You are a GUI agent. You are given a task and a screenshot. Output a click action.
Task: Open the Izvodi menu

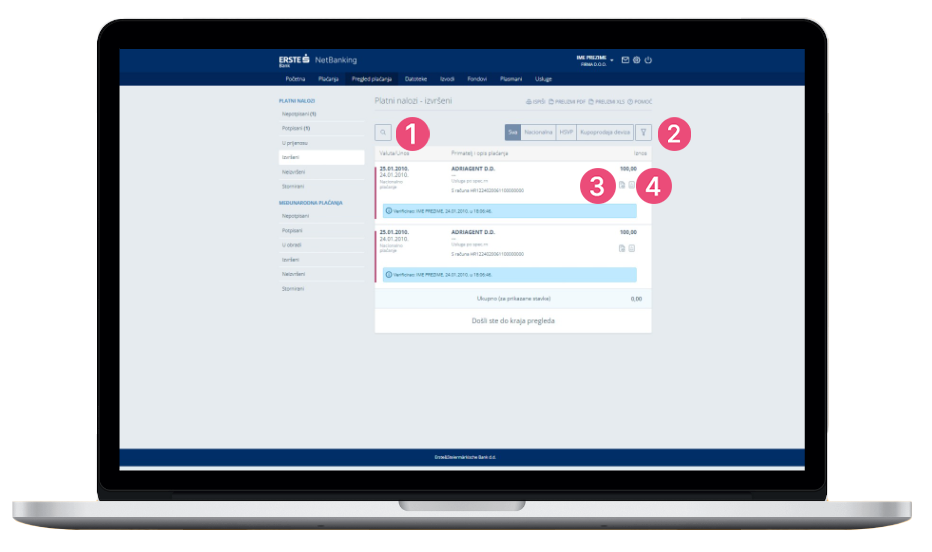pos(447,78)
